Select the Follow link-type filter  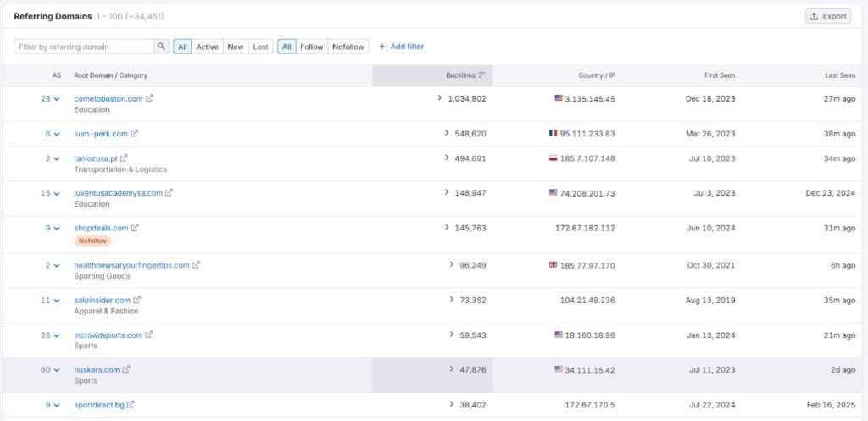tap(312, 47)
